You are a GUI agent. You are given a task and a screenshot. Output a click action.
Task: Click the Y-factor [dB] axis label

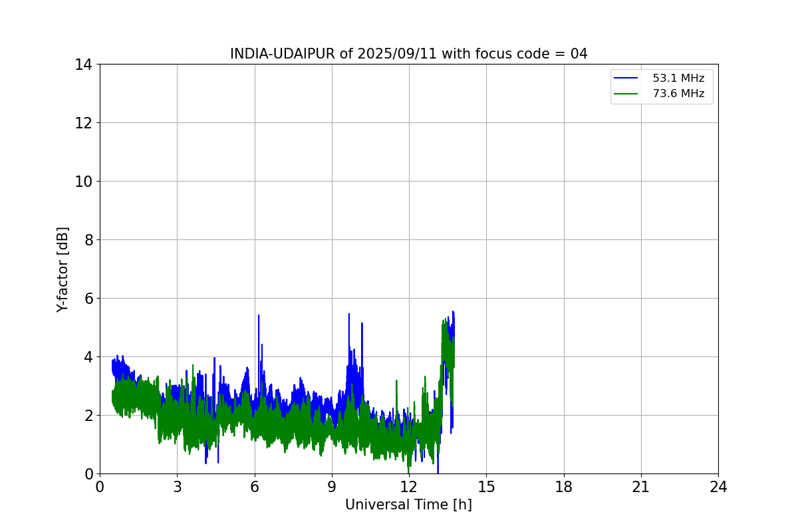click(63, 269)
